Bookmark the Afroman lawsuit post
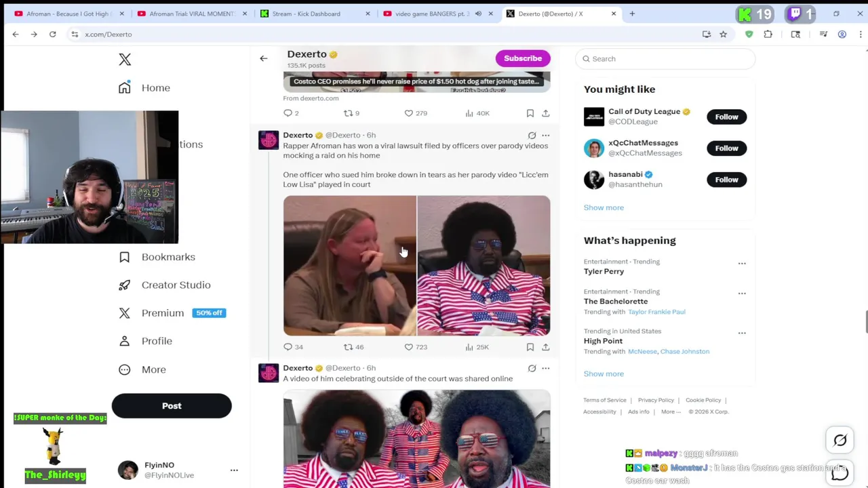868x488 pixels. pos(530,347)
